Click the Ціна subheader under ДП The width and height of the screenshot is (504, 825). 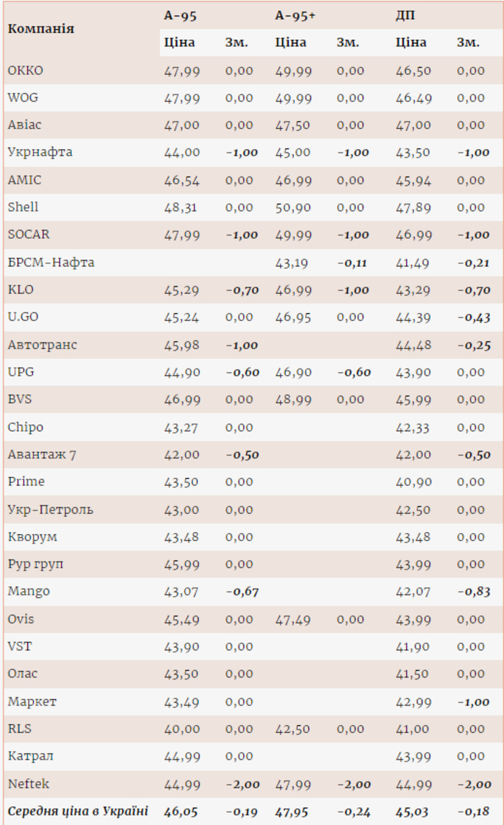pyautogui.click(x=411, y=42)
